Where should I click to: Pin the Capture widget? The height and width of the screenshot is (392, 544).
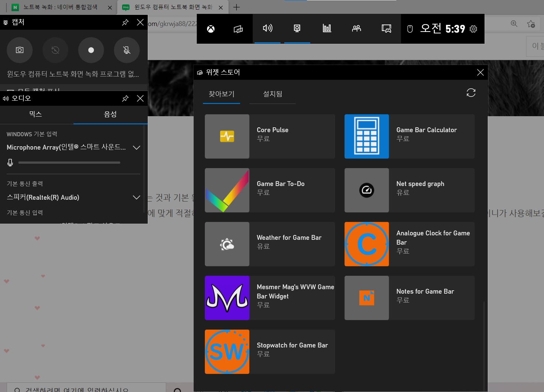click(x=125, y=22)
